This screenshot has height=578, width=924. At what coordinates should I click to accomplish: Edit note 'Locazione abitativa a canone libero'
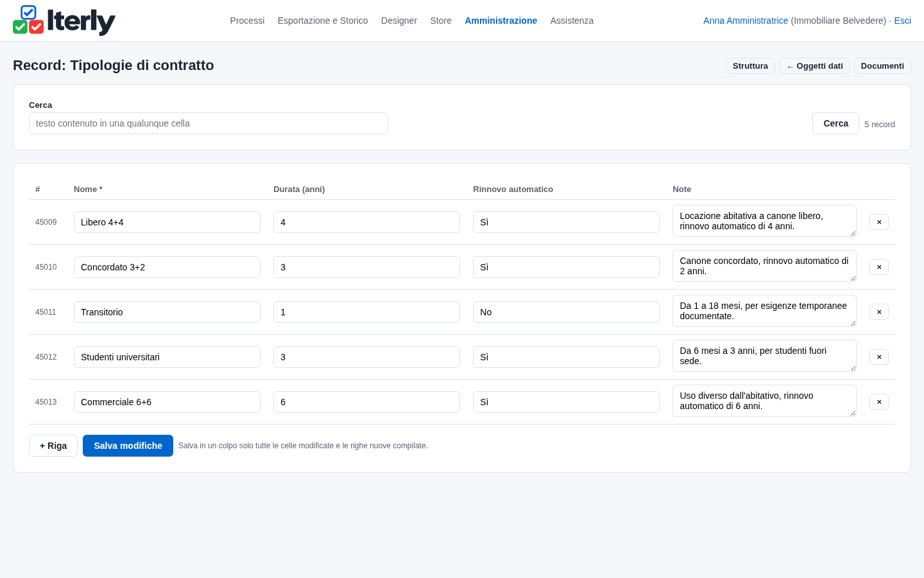(x=764, y=221)
